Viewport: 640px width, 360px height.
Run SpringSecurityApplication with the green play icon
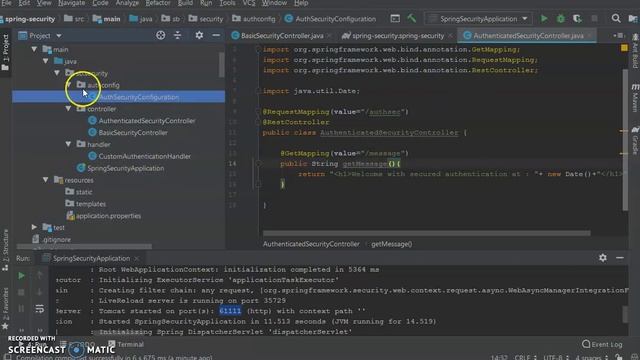(x=544, y=19)
